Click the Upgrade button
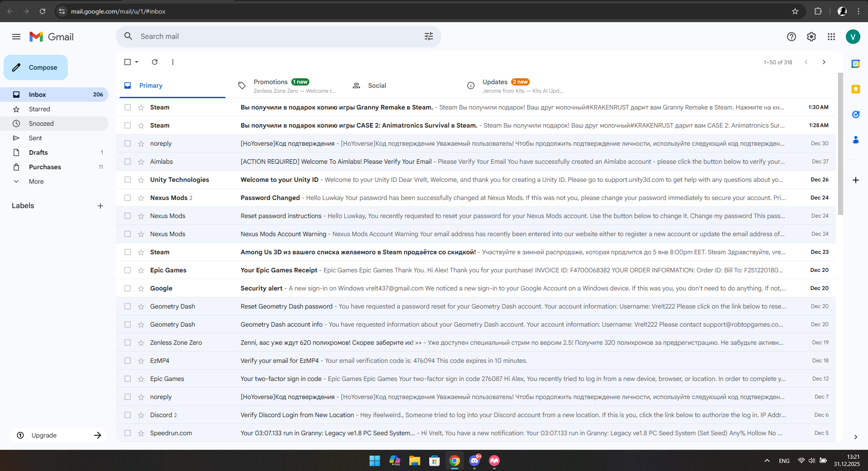The width and height of the screenshot is (868, 471). [x=58, y=435]
